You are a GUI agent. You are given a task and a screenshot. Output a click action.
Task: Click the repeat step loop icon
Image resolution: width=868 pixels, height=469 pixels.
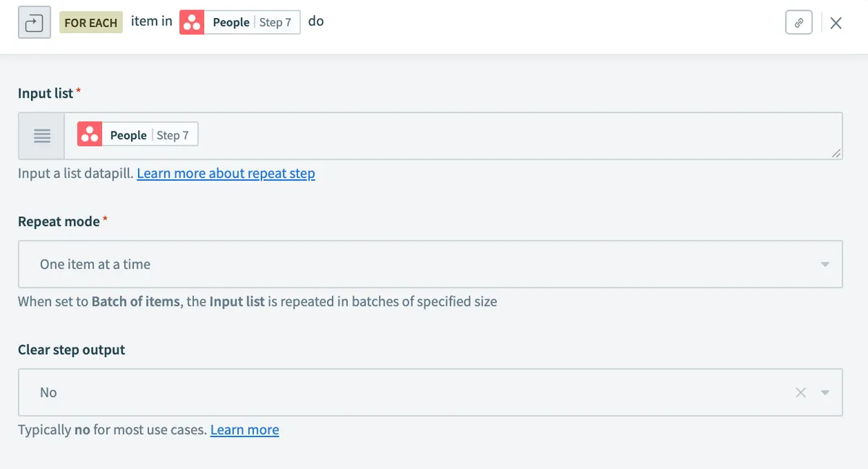pos(34,23)
